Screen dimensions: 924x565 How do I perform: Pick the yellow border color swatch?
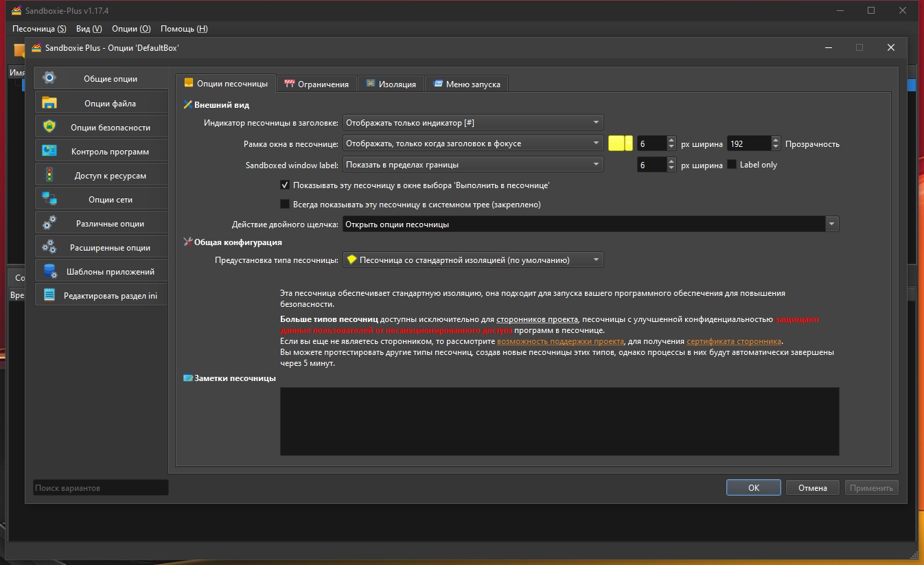point(616,143)
